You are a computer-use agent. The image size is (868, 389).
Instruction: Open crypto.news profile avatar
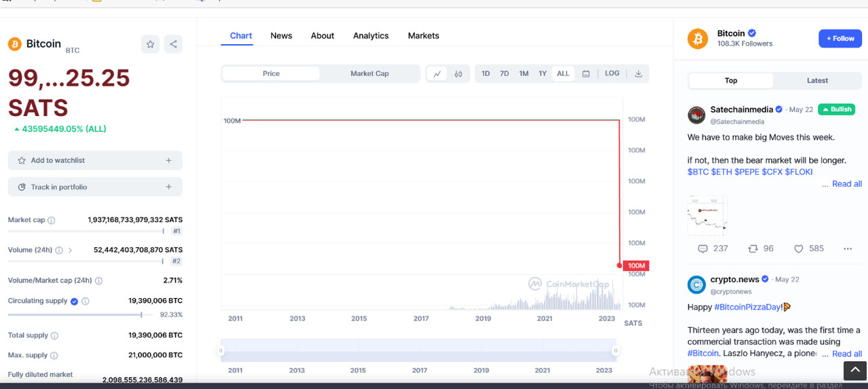(696, 284)
